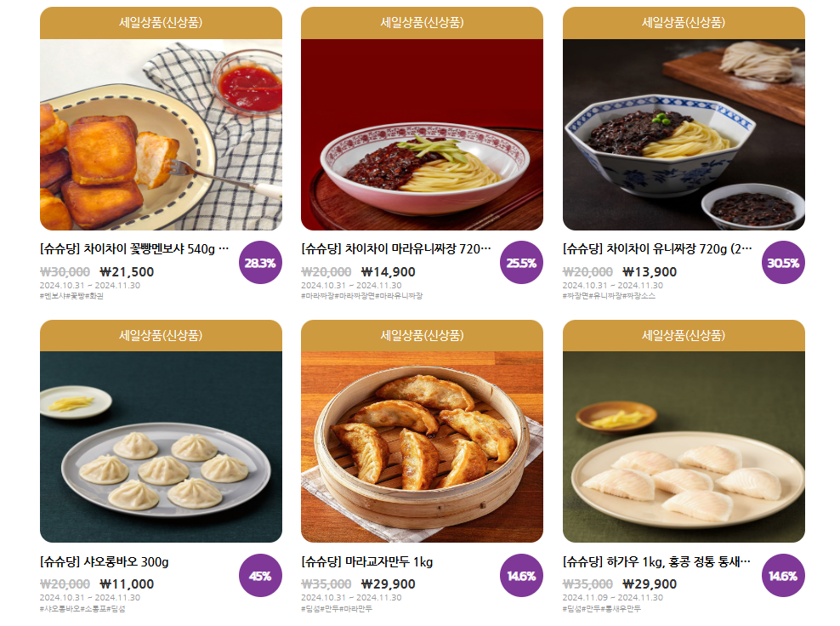Open the 하가우 shrimp dumpling image
Image resolution: width=840 pixels, height=626 pixels.
[x=684, y=447]
